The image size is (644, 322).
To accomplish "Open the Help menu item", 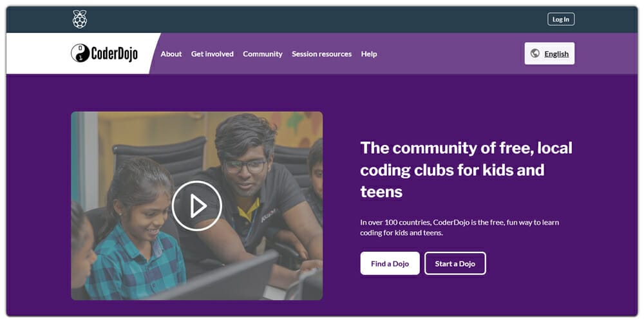I will pos(369,54).
